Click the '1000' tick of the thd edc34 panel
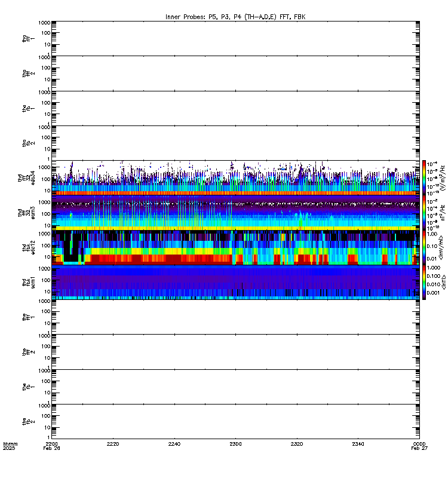 click(44, 167)
